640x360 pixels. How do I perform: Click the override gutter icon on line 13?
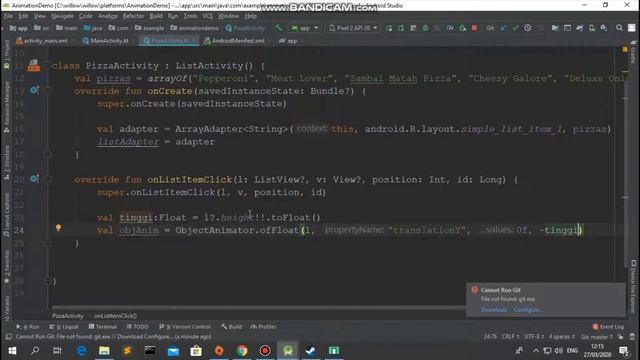pyautogui.click(x=34, y=90)
